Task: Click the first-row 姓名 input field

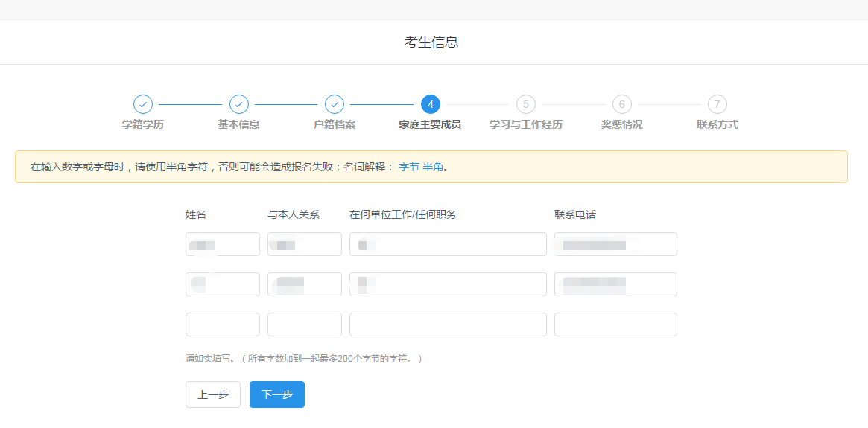Action: click(223, 244)
